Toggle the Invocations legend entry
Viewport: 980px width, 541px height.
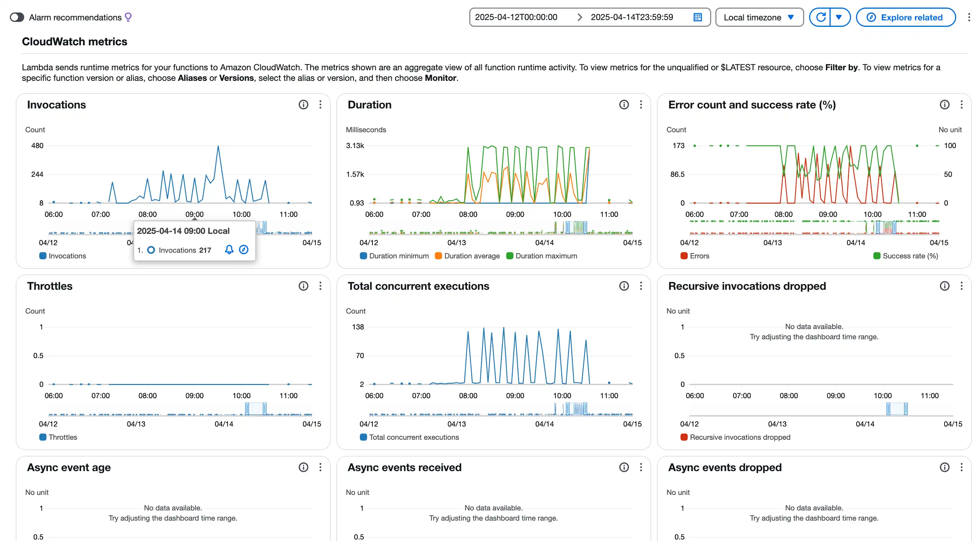63,256
